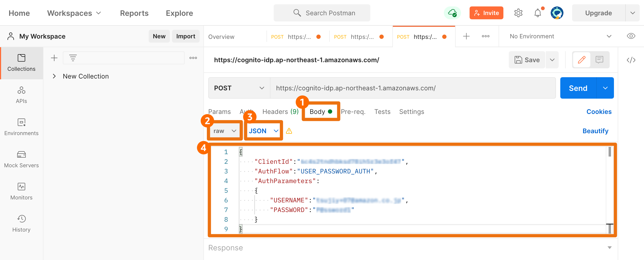Viewport: 644px width, 260px height.
Task: Click the My Workspace person icon
Action: pos(11,36)
